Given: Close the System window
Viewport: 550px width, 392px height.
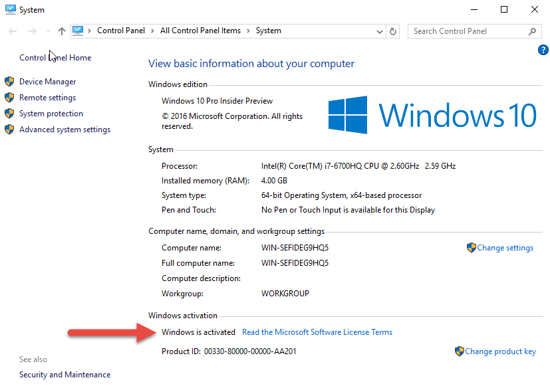Looking at the screenshot, I should point(535,9).
